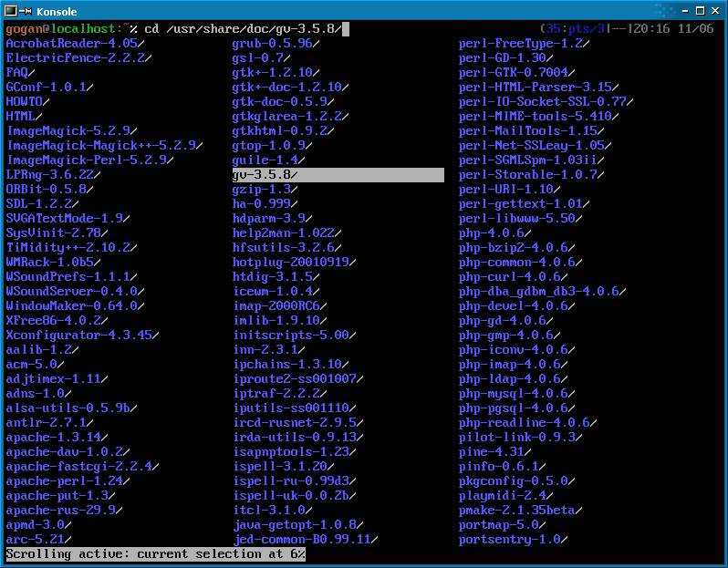The width and height of the screenshot is (728, 568).
Task: Click the gtk+-1.2.10/ entry
Action: [x=276, y=73]
